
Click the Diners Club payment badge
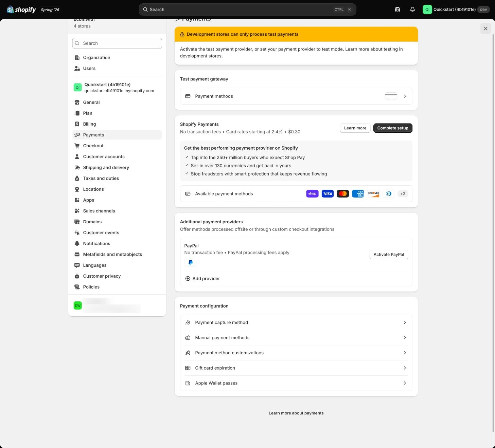tap(389, 194)
